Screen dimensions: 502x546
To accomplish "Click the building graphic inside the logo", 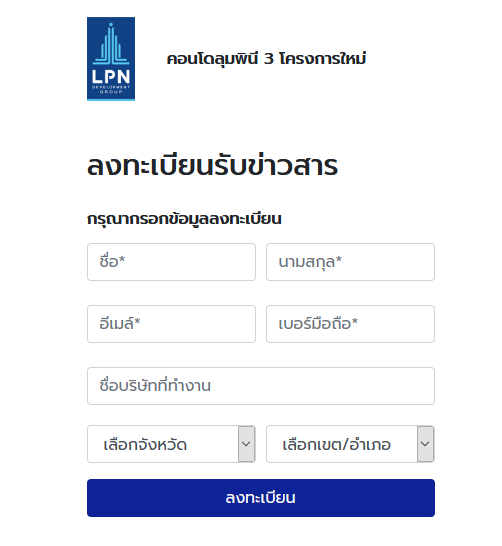I will pos(111,44).
